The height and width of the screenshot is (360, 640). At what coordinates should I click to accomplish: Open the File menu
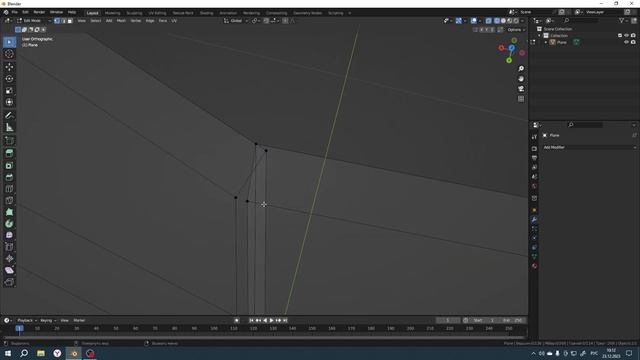[14, 13]
